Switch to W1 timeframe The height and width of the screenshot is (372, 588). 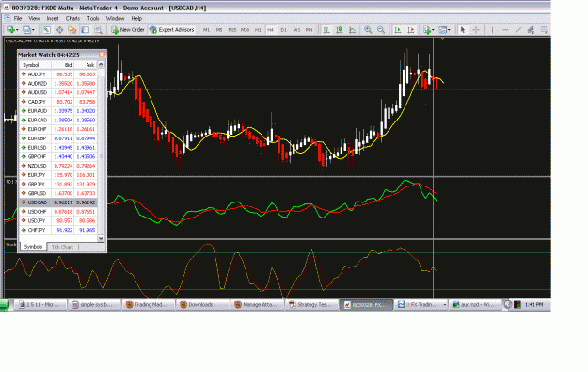pos(296,30)
